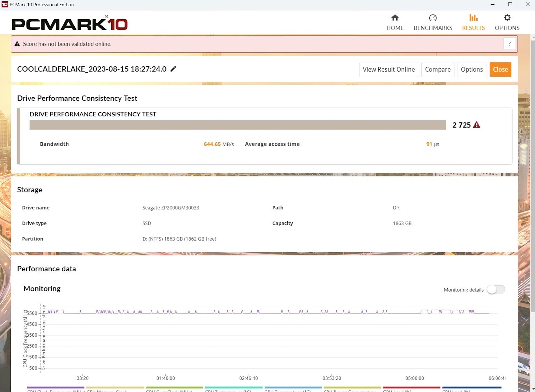The width and height of the screenshot is (535, 392).
Task: Click the home house icon
Action: pyautogui.click(x=395, y=18)
